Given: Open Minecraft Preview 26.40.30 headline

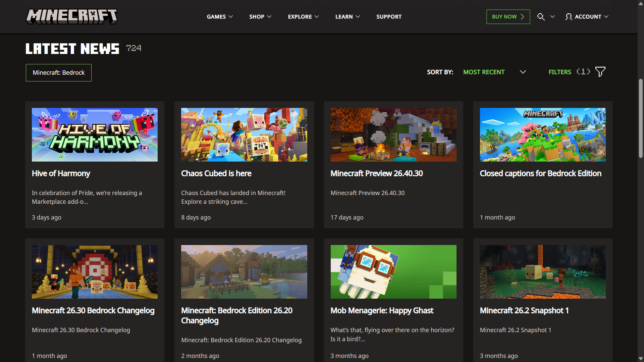Looking at the screenshot, I should (x=377, y=174).
